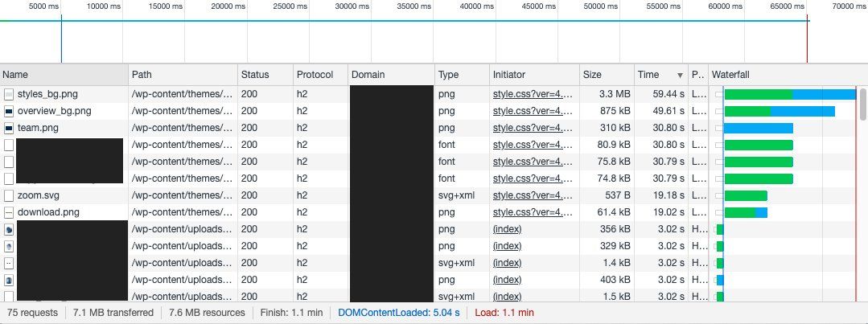
Task: Click the 356 kB png thumbnail icon
Action: coord(8,229)
